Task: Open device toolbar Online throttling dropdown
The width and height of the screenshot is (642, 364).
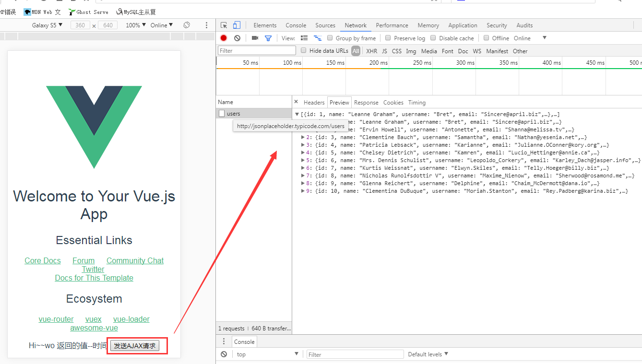Action: (162, 25)
